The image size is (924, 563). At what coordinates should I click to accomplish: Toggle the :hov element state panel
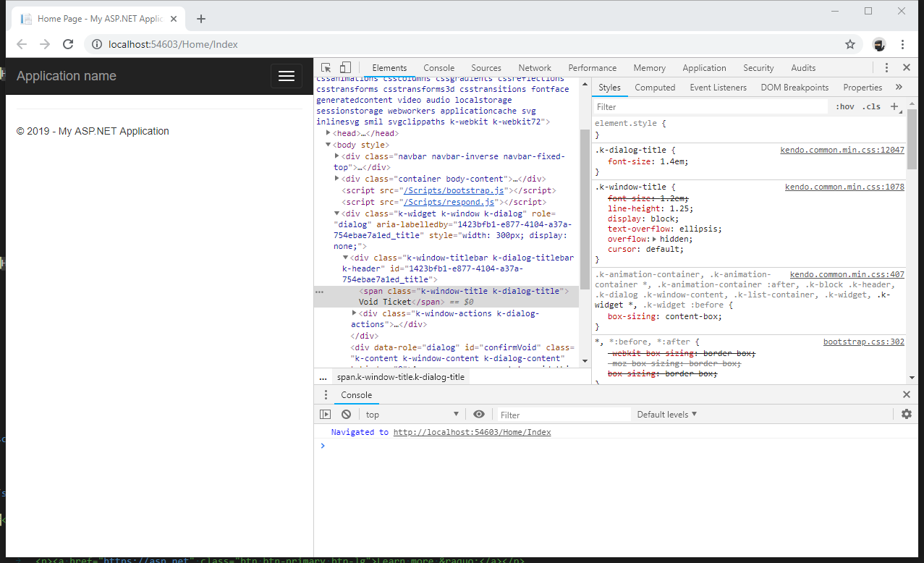point(844,106)
